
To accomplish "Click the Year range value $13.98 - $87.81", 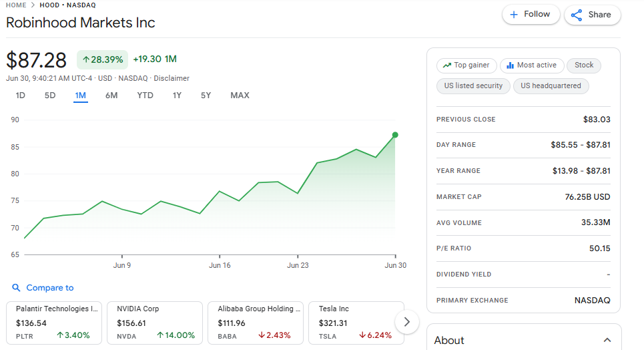I will tap(581, 171).
